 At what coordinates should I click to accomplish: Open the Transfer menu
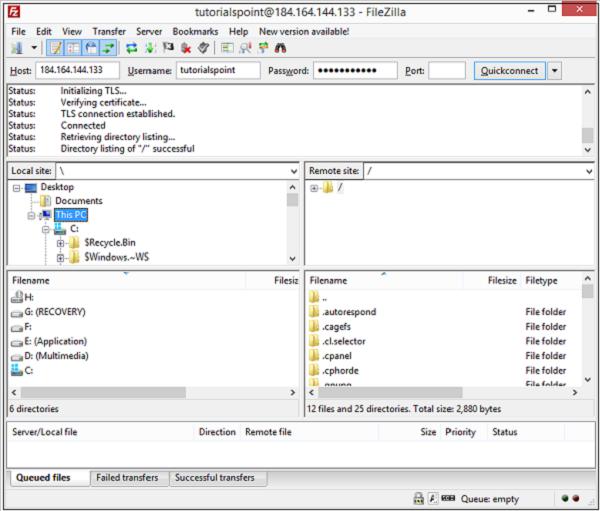(109, 32)
